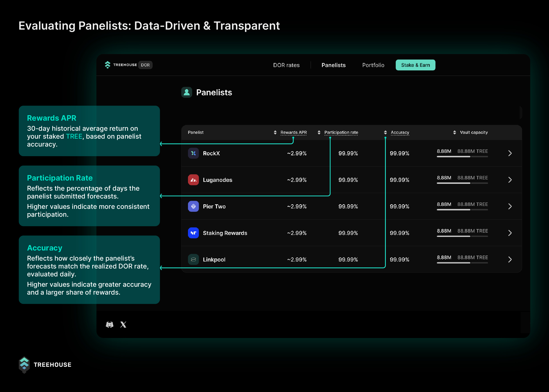
Task: Expand RockX row chevron arrow
Action: (x=510, y=153)
